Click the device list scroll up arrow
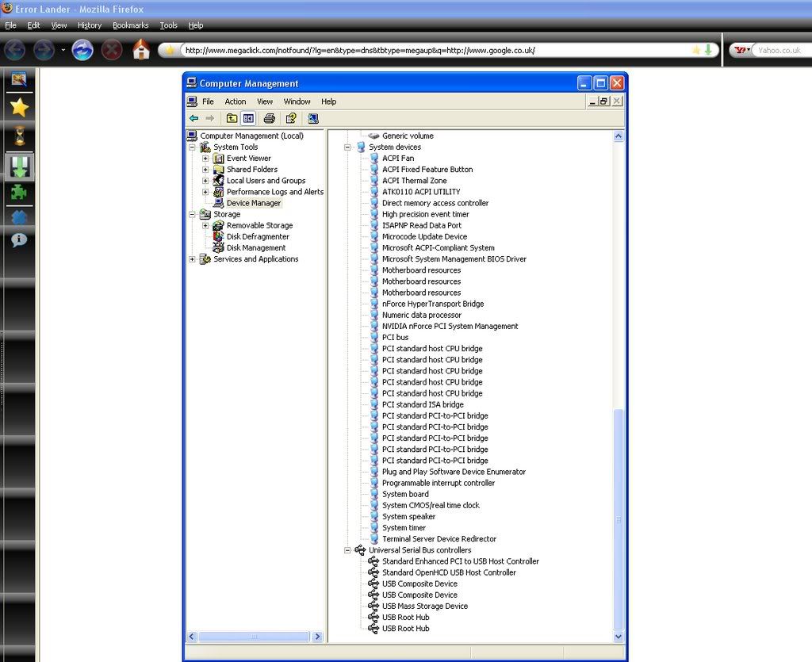Screen dimensions: 812x662 coord(619,136)
